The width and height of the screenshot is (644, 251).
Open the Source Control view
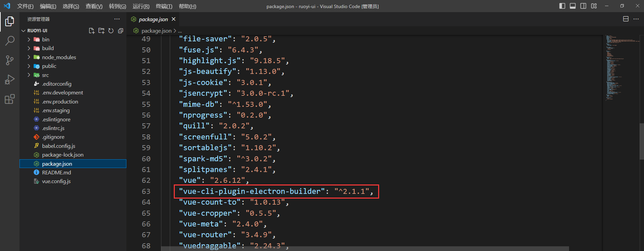(10, 60)
